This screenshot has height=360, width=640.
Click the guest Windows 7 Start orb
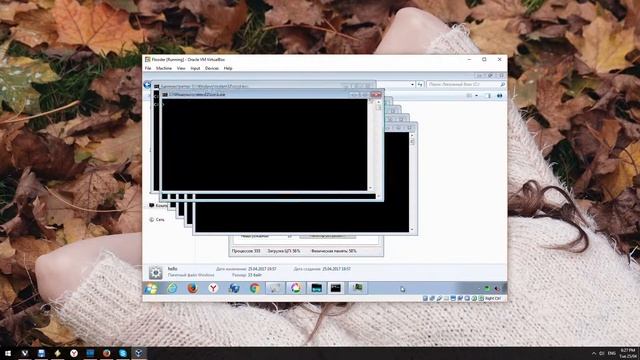tap(151, 288)
